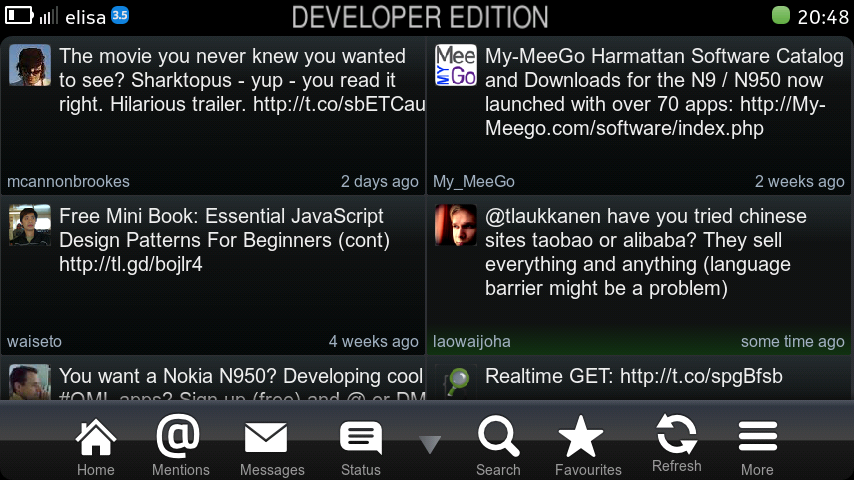Open waiseto avatar picture
Viewport: 854px width, 480px height.
point(30,225)
